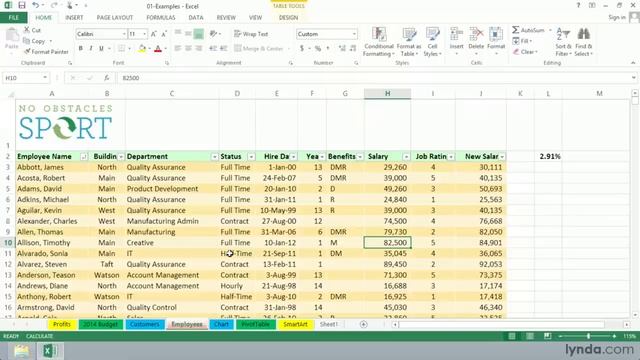This screenshot has width=640, height=360.
Task: Open the FILE tab
Action: point(13,18)
